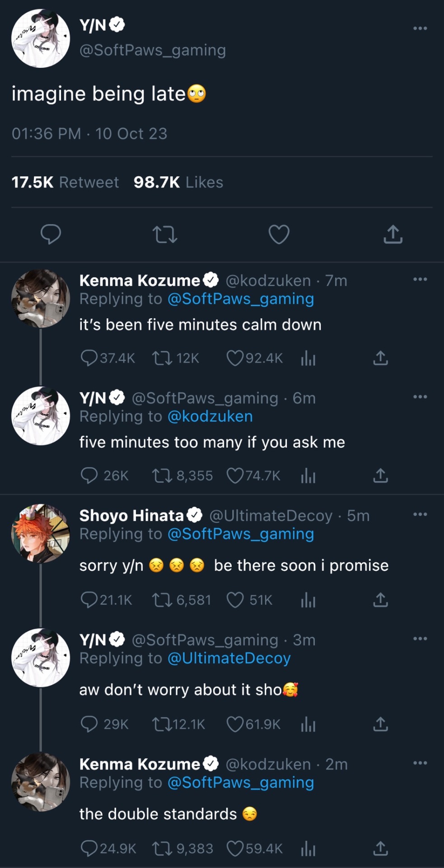
Task: Open more options on 'double standards' reply
Action: (x=420, y=763)
